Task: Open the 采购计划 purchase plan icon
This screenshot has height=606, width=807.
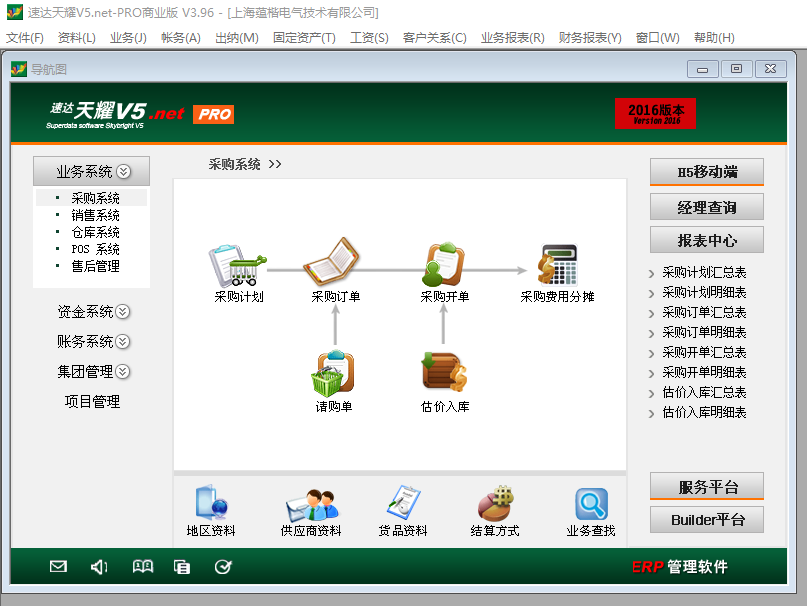Action: (238, 266)
